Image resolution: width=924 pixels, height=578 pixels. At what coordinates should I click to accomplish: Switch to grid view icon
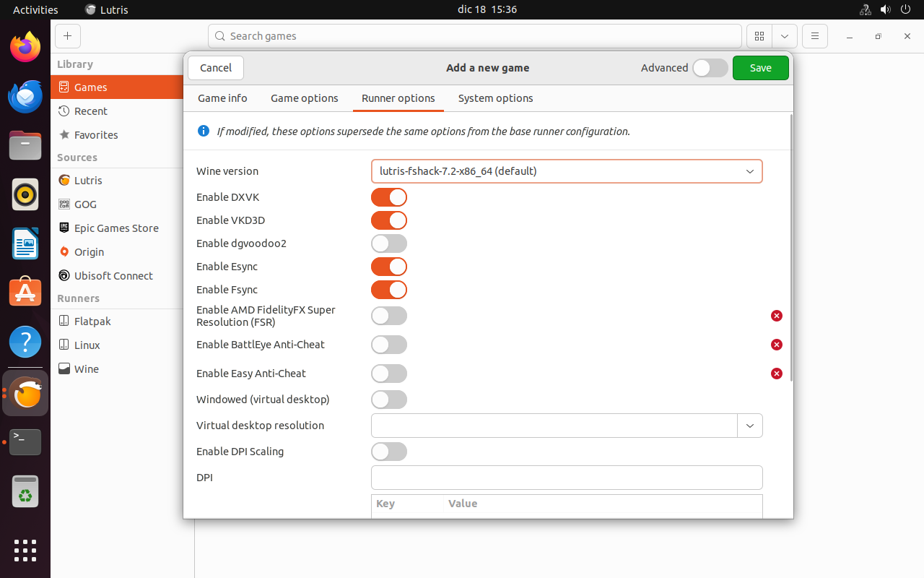759,36
